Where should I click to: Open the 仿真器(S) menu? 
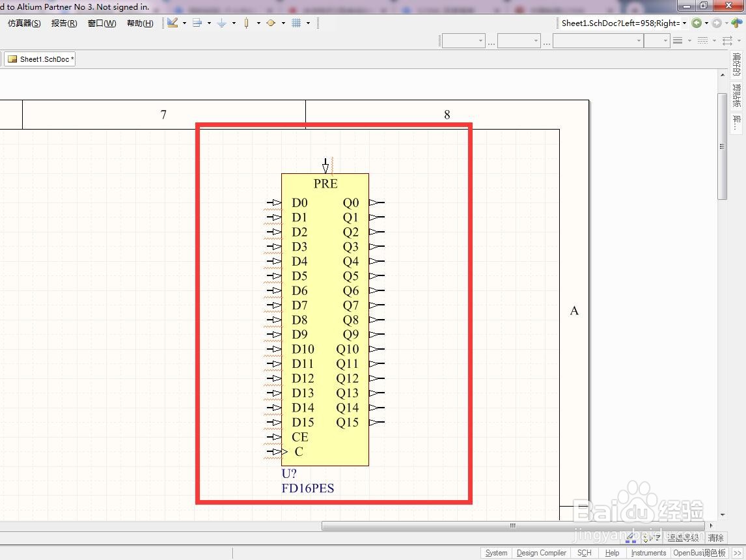[x=24, y=23]
